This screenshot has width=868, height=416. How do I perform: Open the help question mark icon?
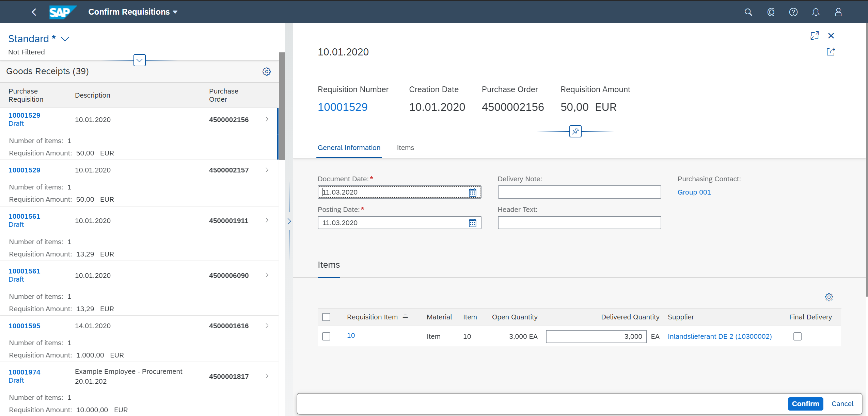(x=793, y=12)
